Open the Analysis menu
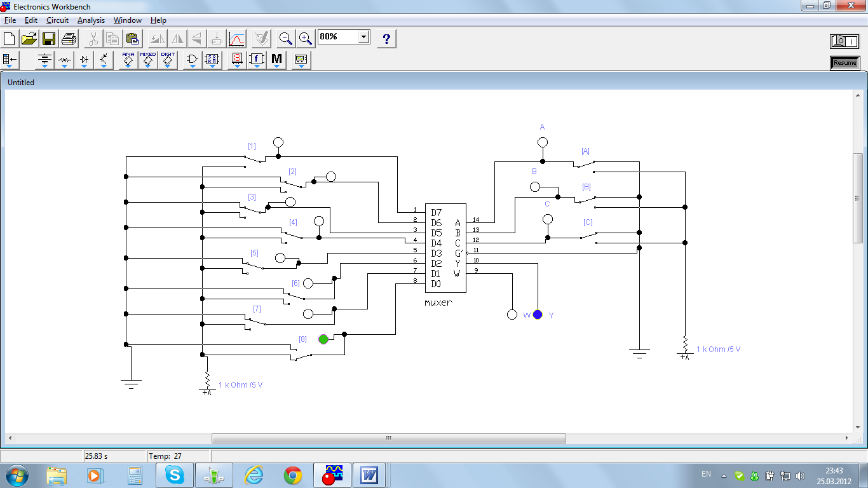The height and width of the screenshot is (488, 868). click(91, 20)
